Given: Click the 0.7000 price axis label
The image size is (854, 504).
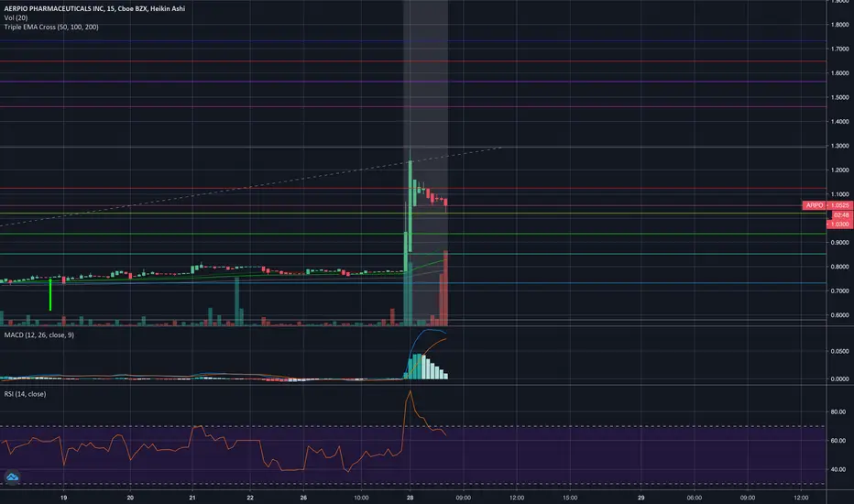Looking at the screenshot, I should 840,290.
